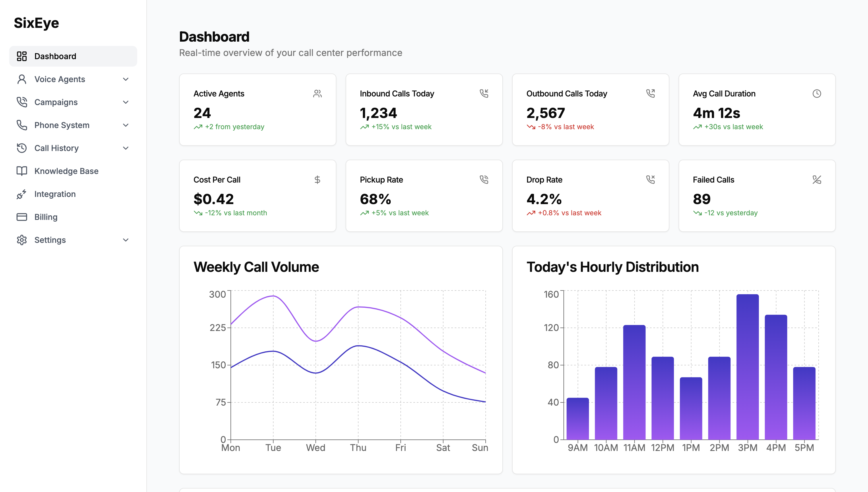Go to the Billing page
The width and height of the screenshot is (868, 492).
coord(46,217)
